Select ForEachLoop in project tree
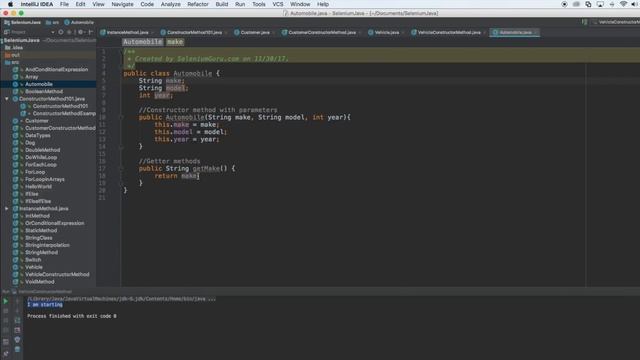 (41, 164)
